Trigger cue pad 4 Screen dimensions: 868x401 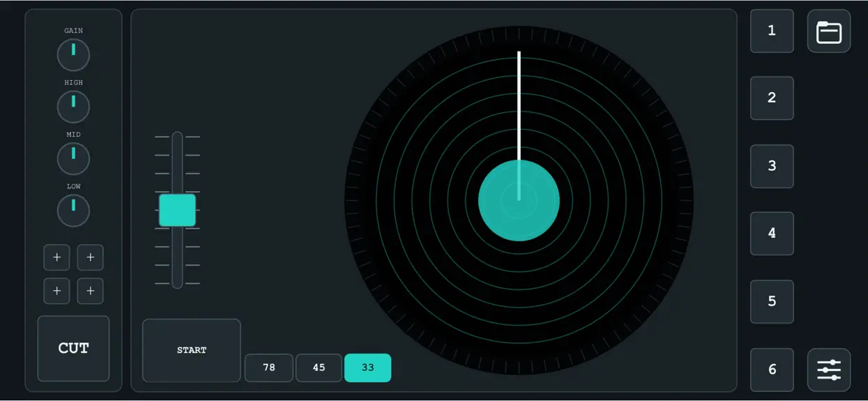pos(772,234)
